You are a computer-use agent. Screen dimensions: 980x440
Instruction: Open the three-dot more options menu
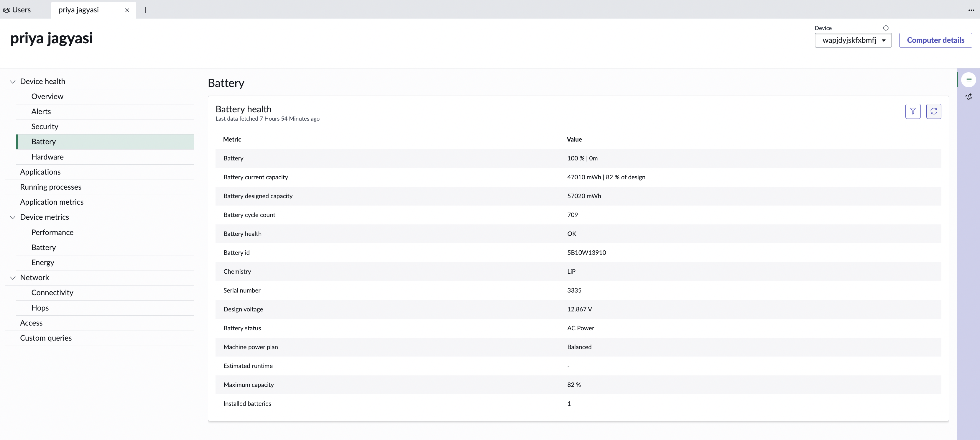pos(971,10)
